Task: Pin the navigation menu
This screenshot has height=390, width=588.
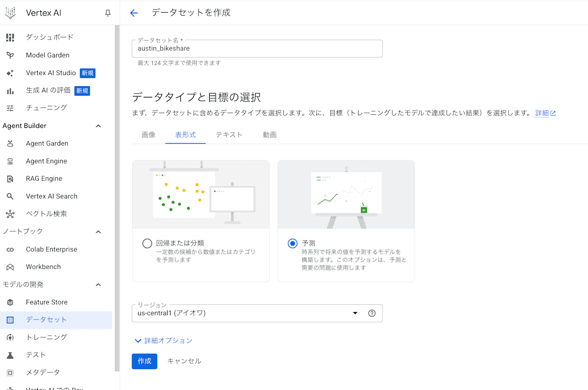Action: (x=108, y=13)
